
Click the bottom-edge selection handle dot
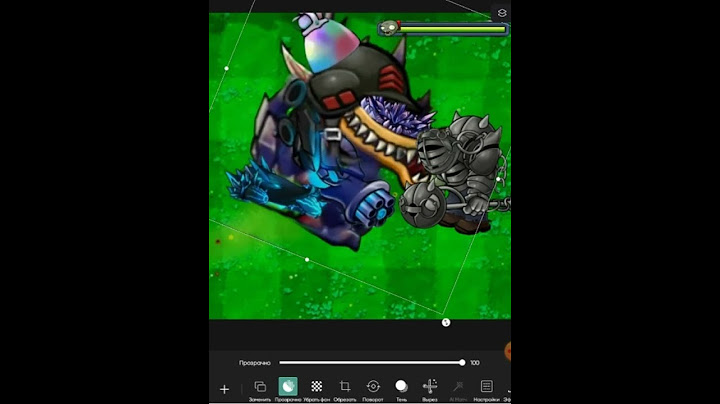pyautogui.click(x=307, y=260)
